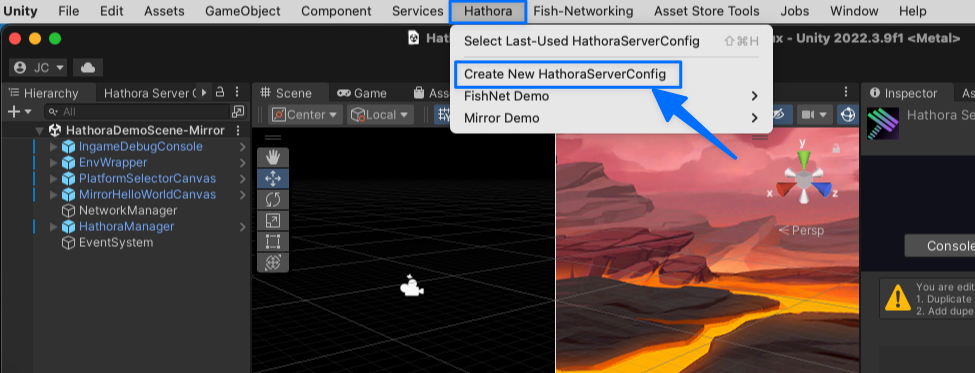The height and width of the screenshot is (373, 975).
Task: Open the Hierarchy add (+) dropdown
Action: pos(19,112)
